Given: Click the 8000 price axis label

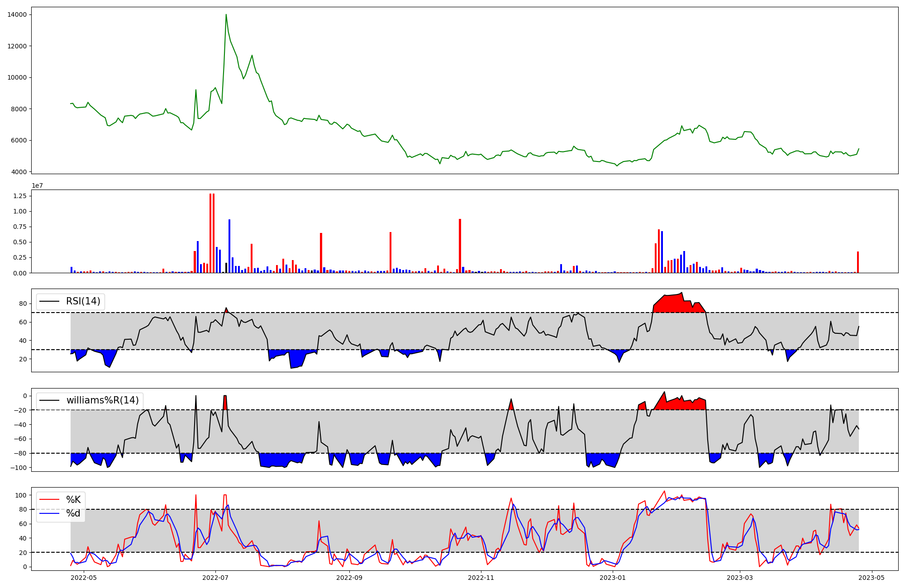Looking at the screenshot, I should coord(19,109).
